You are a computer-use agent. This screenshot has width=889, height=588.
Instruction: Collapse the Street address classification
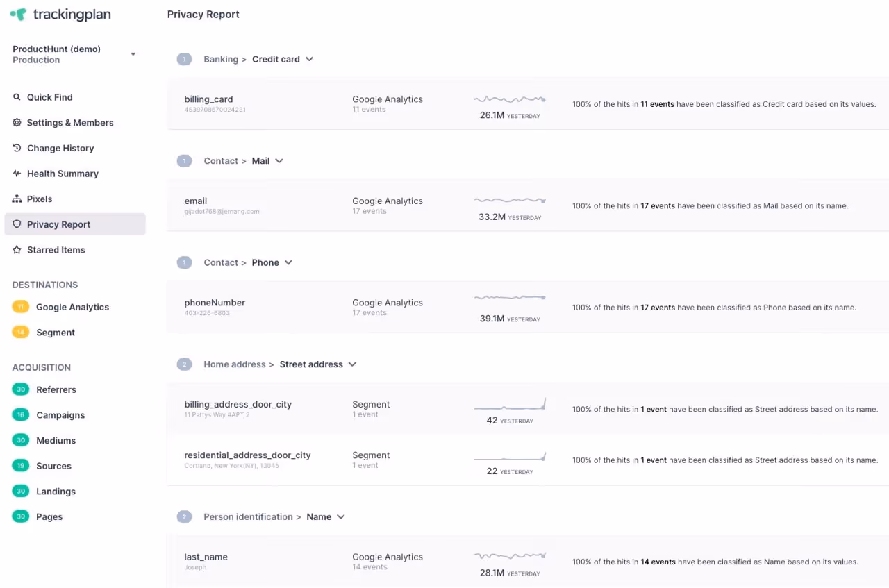pyautogui.click(x=352, y=364)
